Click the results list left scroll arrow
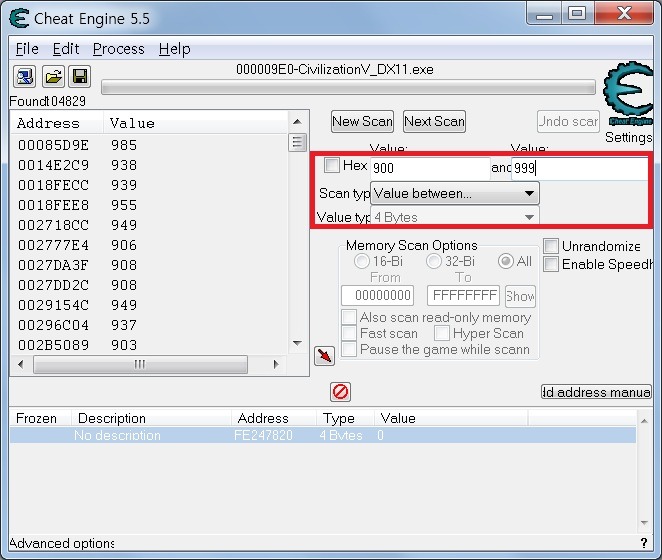The image size is (662, 560). [x=21, y=364]
